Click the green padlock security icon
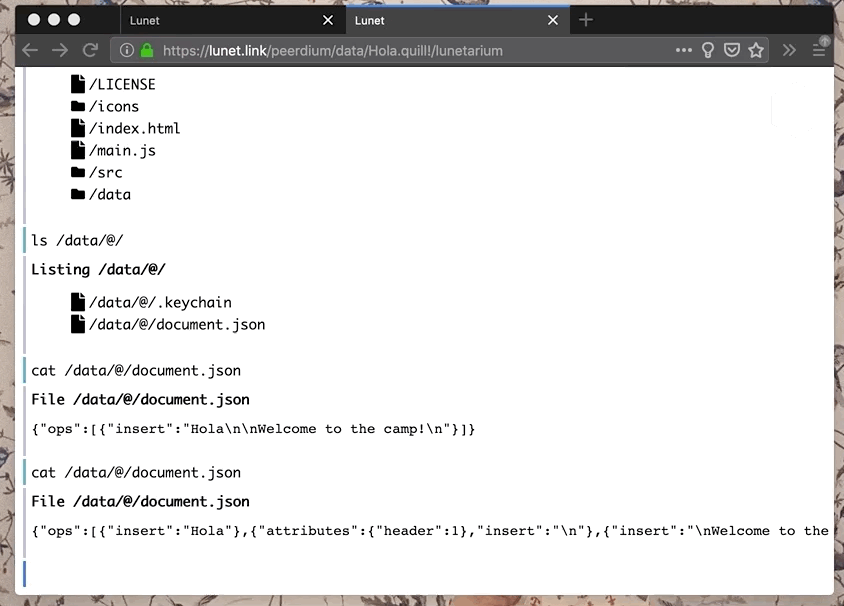Viewport: 844px width, 606px height. [x=147, y=50]
